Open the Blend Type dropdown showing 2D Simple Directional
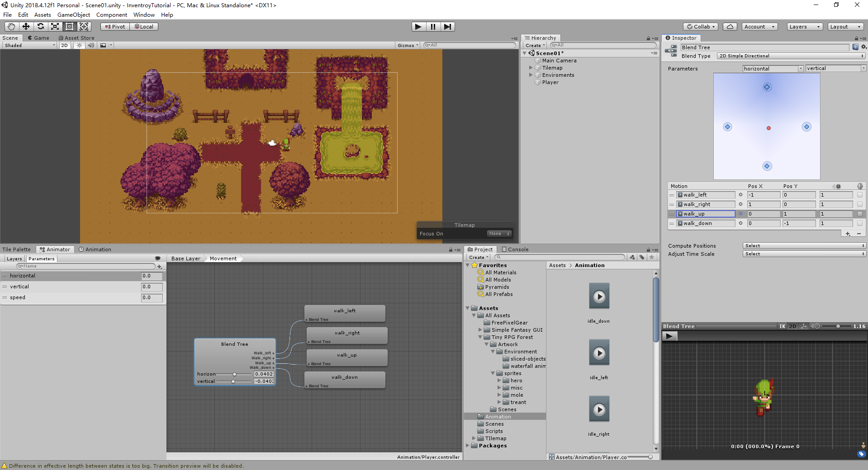Screen dimensions: 868x470 pyautogui.click(x=789, y=56)
